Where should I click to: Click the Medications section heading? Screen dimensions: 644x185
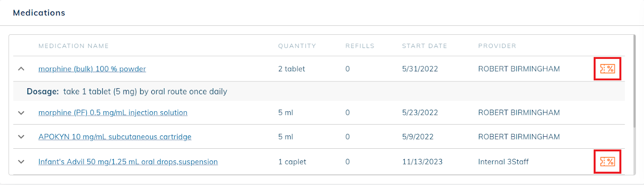(39, 13)
